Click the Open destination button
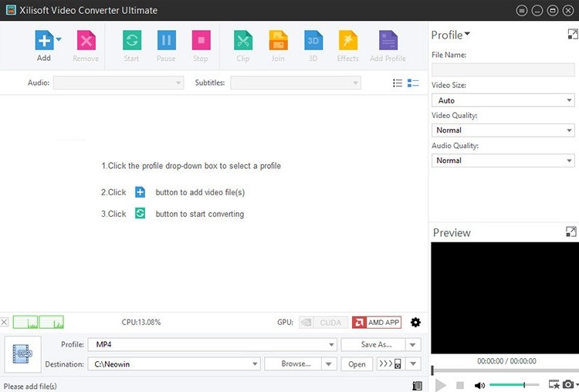 coord(357,364)
